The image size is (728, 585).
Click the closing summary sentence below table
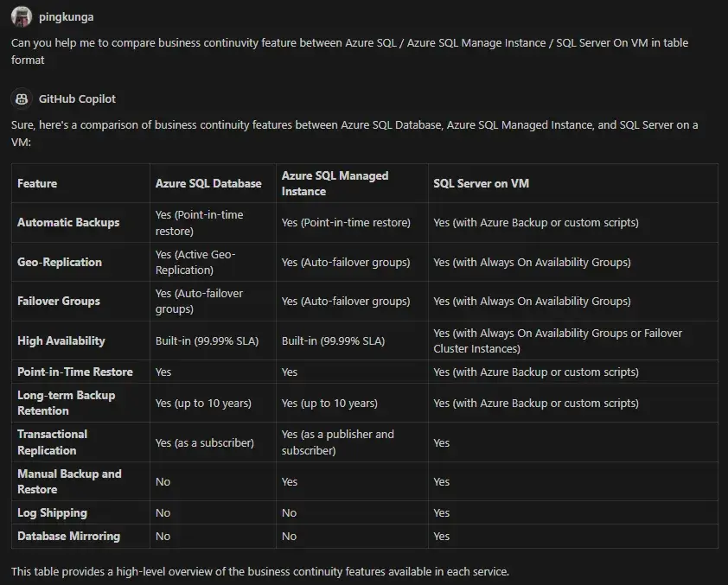tap(260, 571)
